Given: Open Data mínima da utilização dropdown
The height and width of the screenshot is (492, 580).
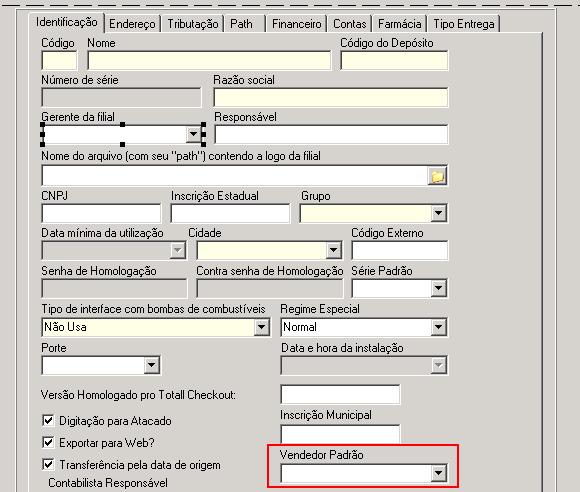Looking at the screenshot, I should point(178,250).
